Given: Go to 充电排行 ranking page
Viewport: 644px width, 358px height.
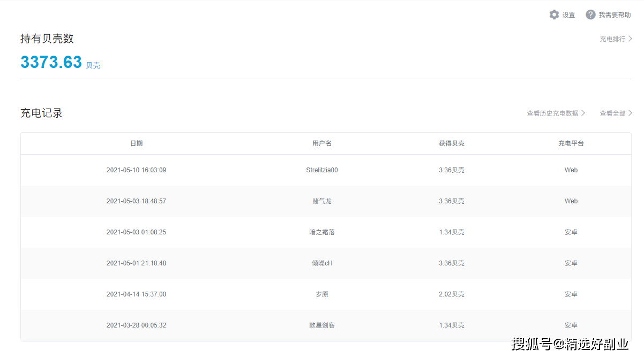Looking at the screenshot, I should point(612,39).
